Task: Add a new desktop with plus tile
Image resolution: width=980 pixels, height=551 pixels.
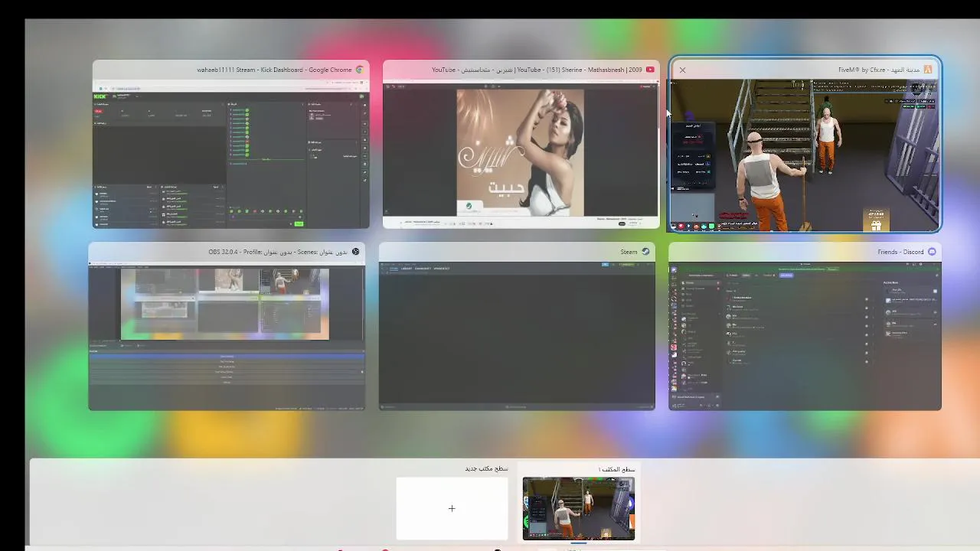Action: (452, 508)
